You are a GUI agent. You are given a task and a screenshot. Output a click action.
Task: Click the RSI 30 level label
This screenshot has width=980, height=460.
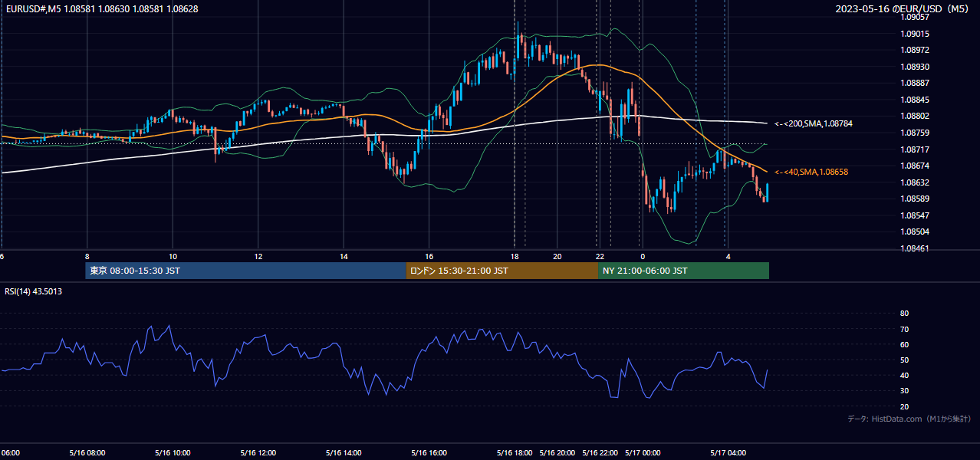904,390
